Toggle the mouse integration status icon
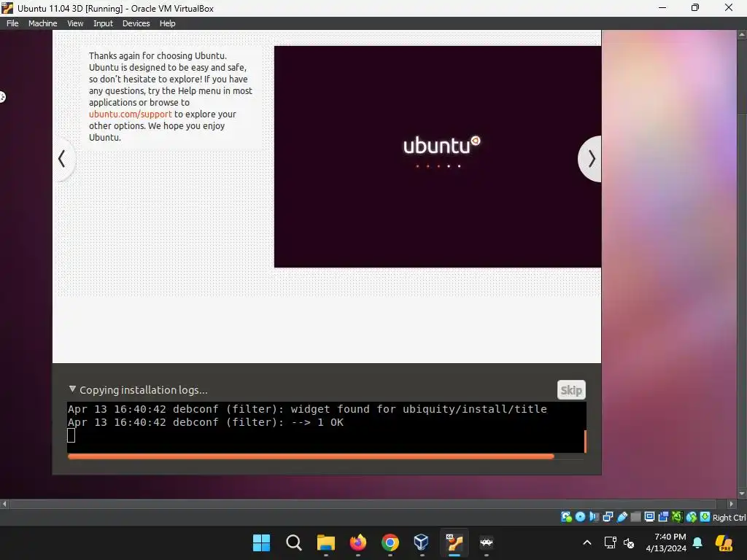This screenshot has height=560, width=747. tap(692, 517)
